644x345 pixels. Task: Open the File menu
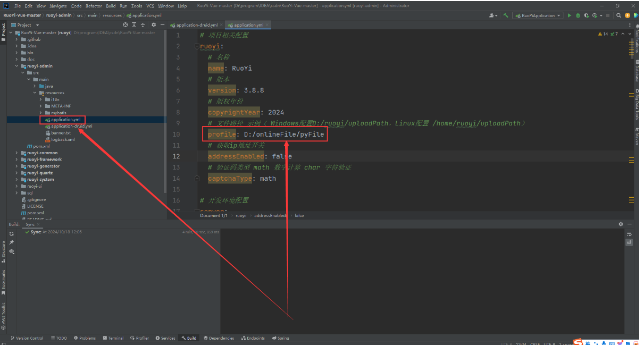18,6
